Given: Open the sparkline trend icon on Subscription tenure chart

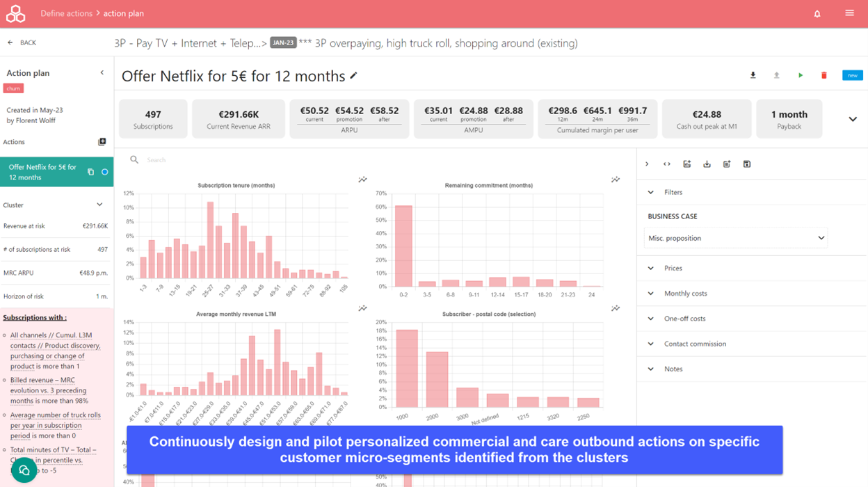Looking at the screenshot, I should click(362, 179).
